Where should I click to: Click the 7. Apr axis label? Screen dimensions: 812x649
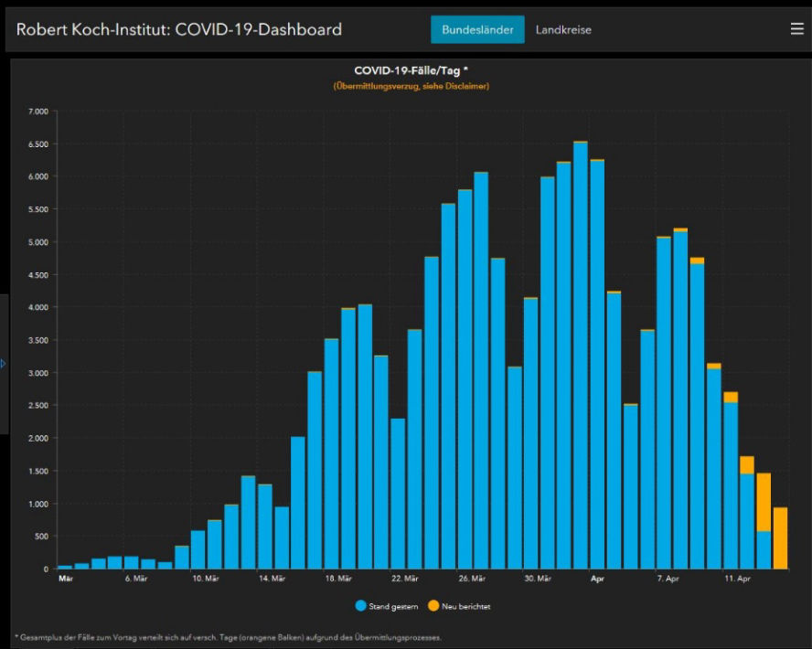(668, 579)
